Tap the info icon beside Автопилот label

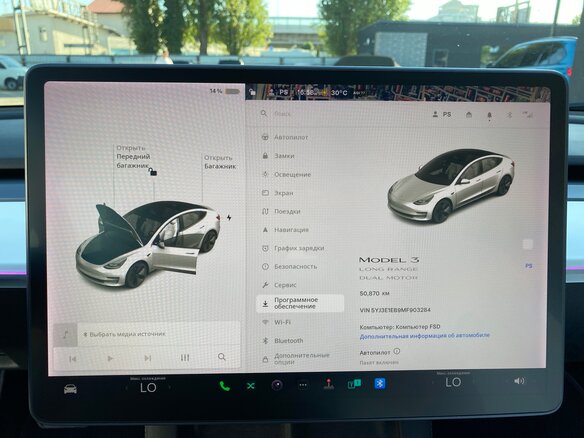397,351
